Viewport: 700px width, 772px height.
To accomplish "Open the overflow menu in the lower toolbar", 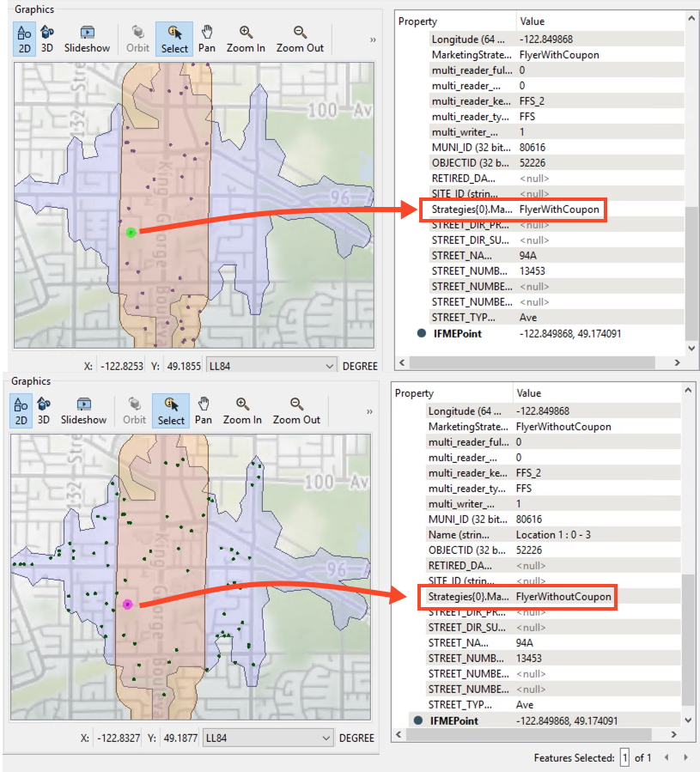I will pyautogui.click(x=368, y=410).
